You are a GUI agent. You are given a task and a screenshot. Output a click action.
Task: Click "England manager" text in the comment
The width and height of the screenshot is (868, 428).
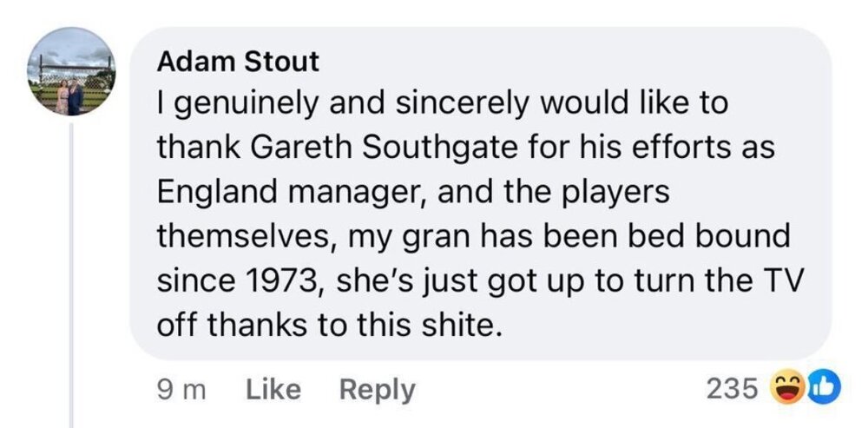279,193
